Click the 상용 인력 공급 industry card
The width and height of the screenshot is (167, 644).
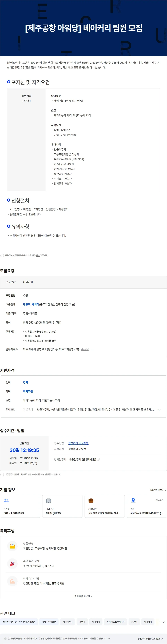click(105, 506)
